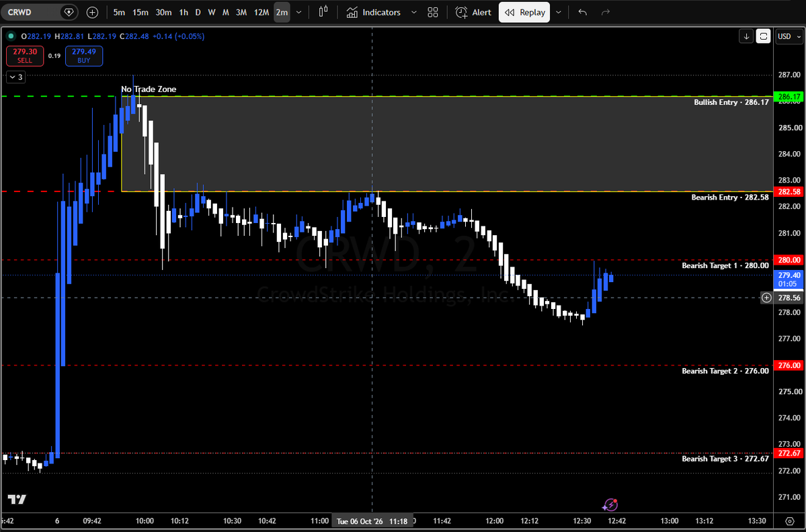Expand the indicator favorites dropdown arrow
The height and width of the screenshot is (532, 806).
[x=414, y=12]
